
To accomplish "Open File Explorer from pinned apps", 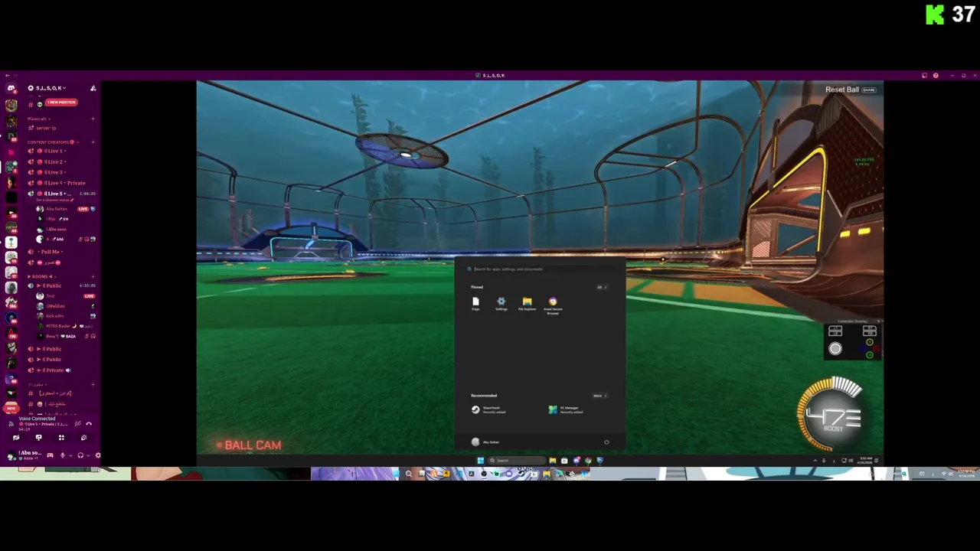I will (x=527, y=304).
